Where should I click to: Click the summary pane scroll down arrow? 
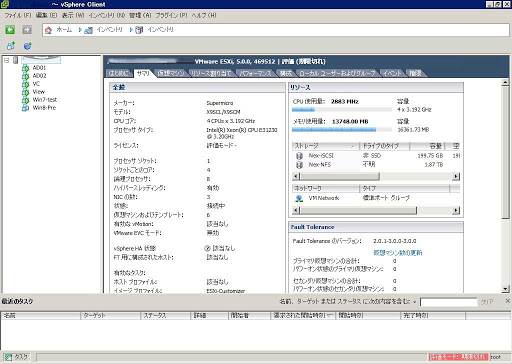[x=505, y=289]
